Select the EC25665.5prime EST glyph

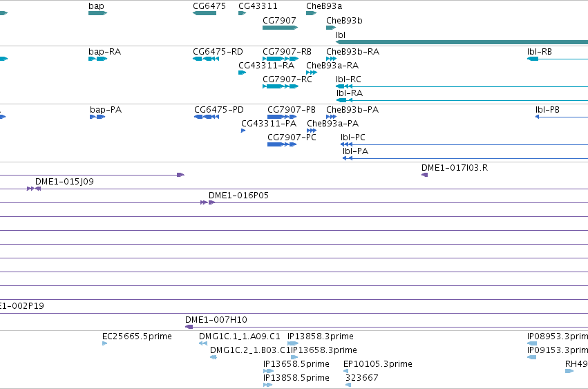click(x=104, y=343)
